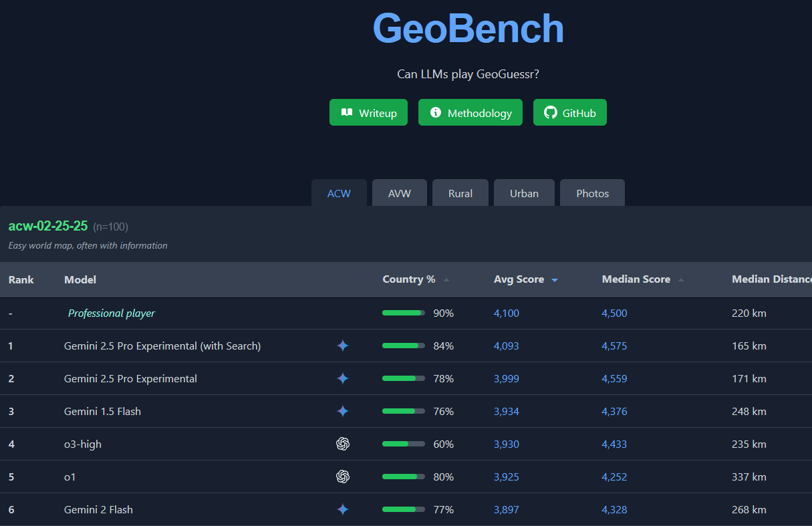
Task: Click the OpenAI logo in o3-high row
Action: [x=343, y=444]
